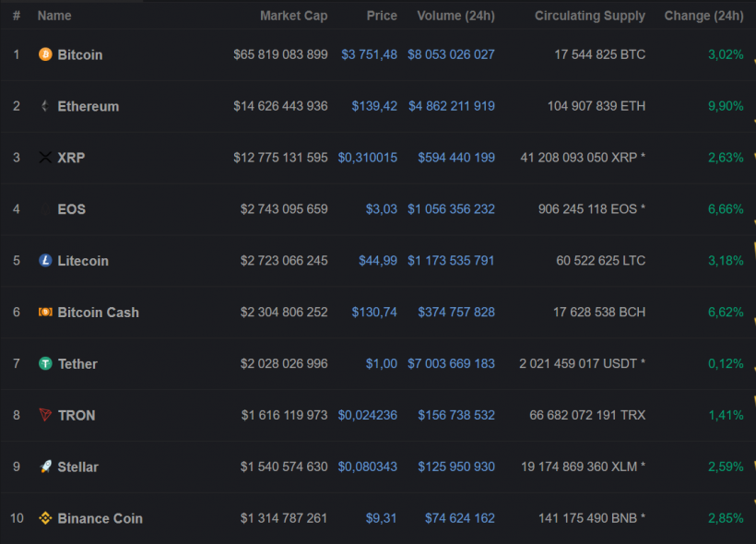The width and height of the screenshot is (756, 544).
Task: Click the TRON logo icon
Action: point(45,416)
